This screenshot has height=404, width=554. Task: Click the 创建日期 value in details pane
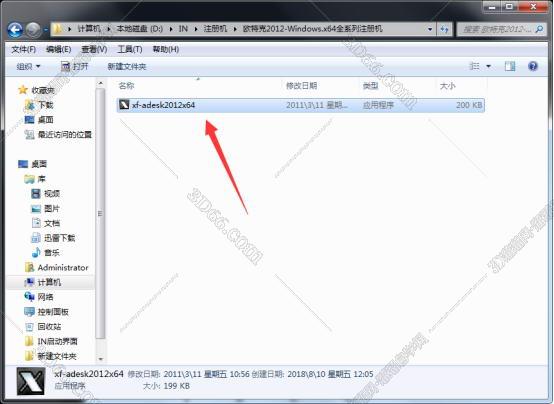[330, 374]
